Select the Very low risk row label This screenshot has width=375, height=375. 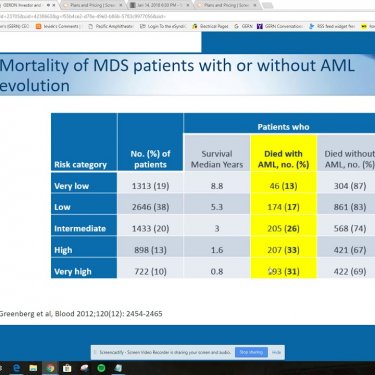[84, 183]
